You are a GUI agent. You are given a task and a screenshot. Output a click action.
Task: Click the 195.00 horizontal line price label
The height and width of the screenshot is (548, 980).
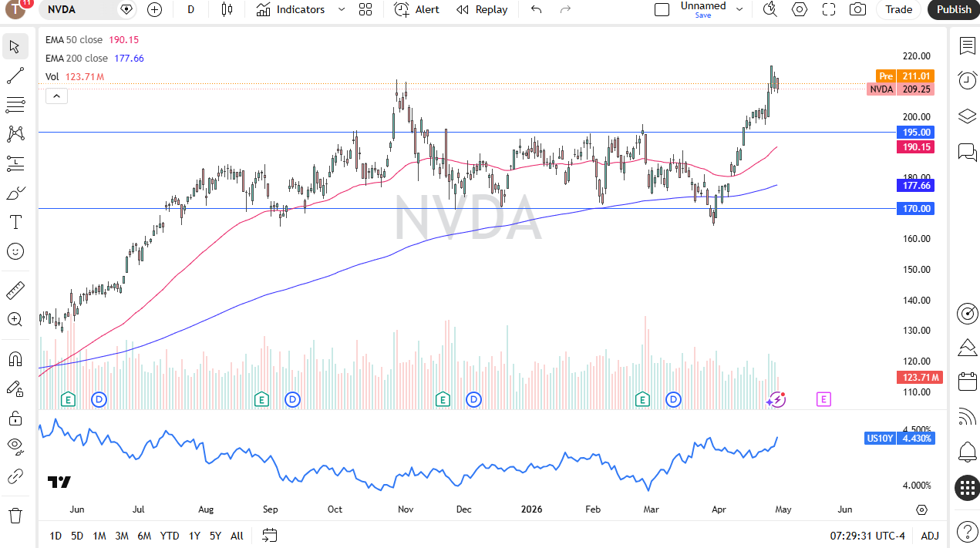pyautogui.click(x=917, y=132)
